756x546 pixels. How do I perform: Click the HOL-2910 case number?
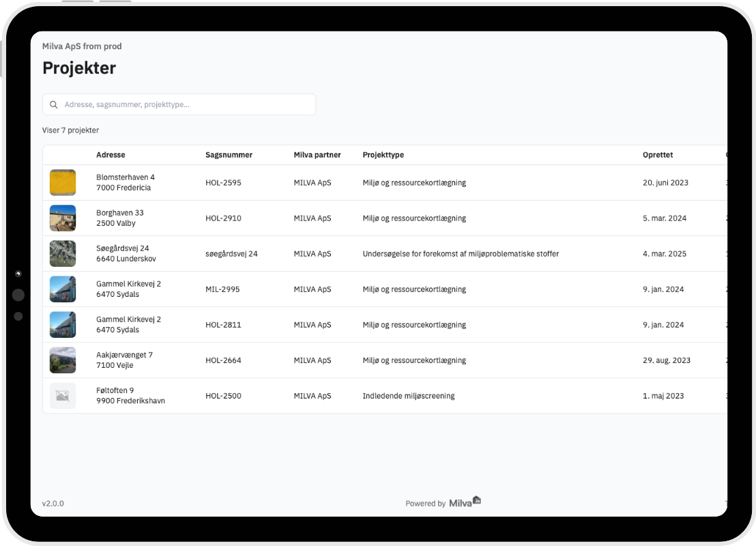pyautogui.click(x=223, y=218)
